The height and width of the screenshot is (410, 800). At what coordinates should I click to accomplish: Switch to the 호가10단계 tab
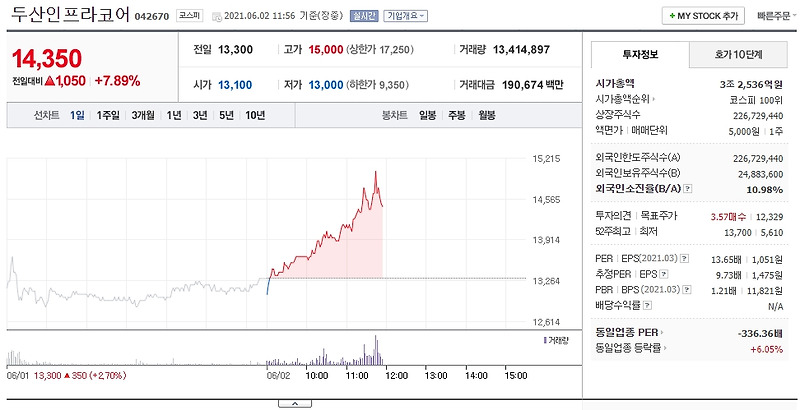coord(738,55)
